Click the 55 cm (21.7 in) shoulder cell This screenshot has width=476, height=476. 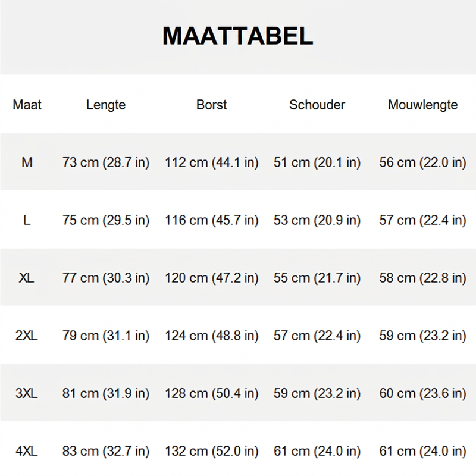pyautogui.click(x=317, y=278)
